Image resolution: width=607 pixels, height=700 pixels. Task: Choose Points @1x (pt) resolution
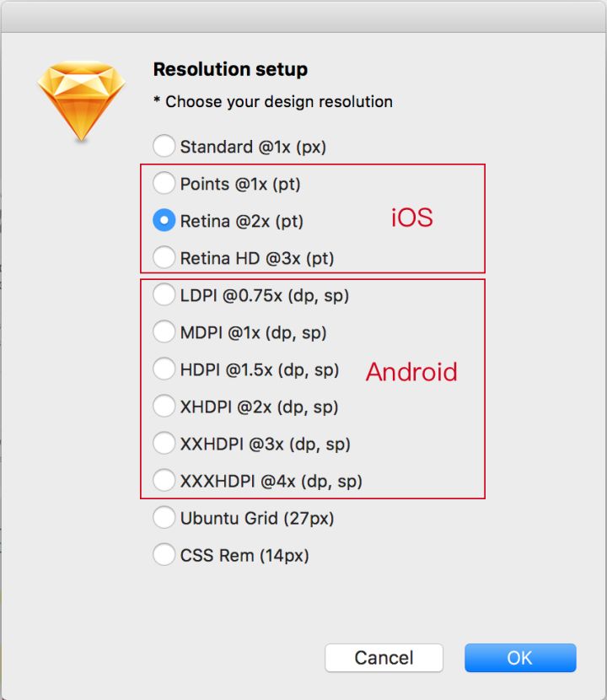[x=164, y=184]
